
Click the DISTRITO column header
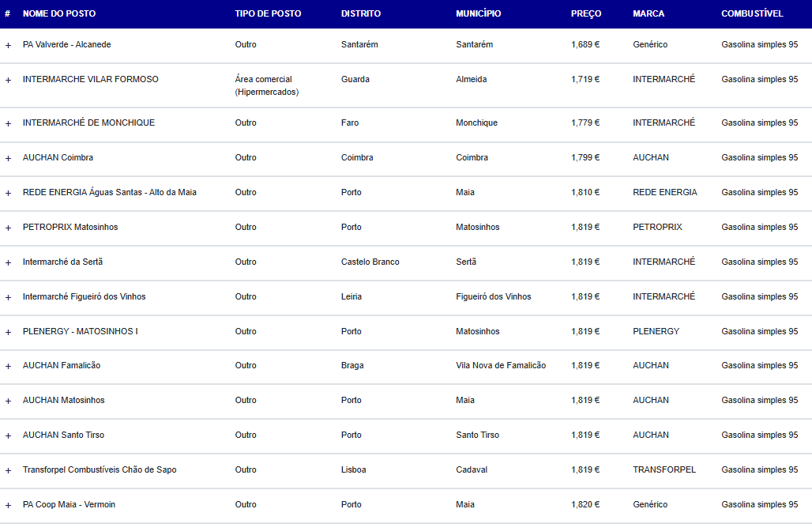[x=360, y=13]
